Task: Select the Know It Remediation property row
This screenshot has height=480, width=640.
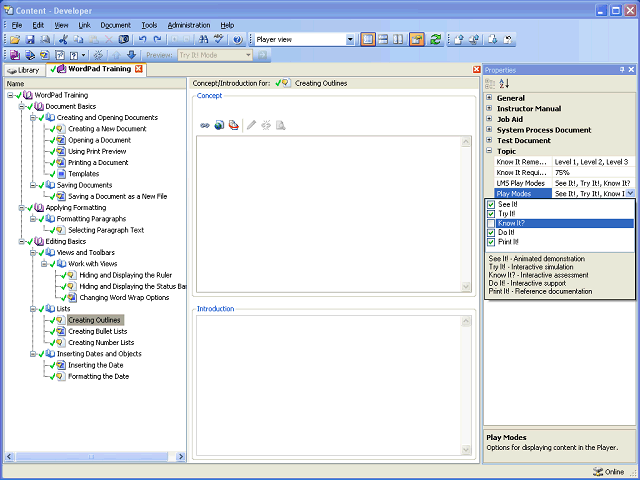Action: tap(564, 162)
